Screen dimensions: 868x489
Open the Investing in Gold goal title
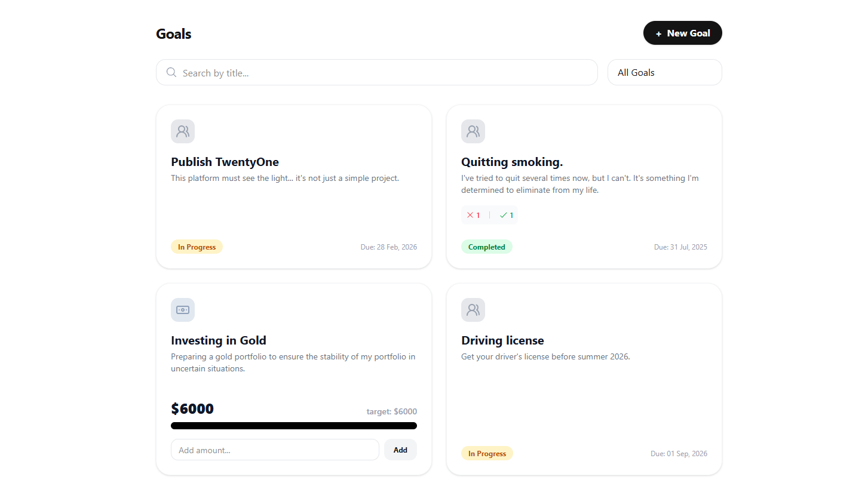[x=219, y=340]
